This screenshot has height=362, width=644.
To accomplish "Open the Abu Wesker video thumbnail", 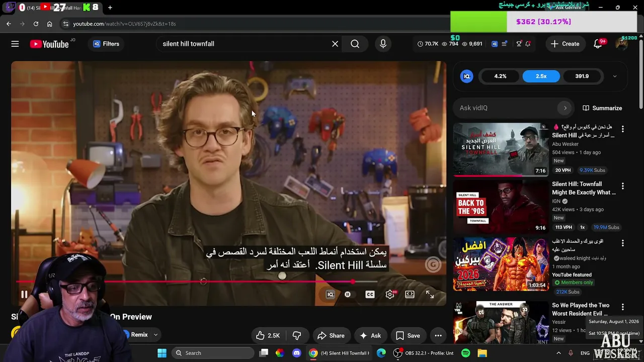I will pos(501,150).
